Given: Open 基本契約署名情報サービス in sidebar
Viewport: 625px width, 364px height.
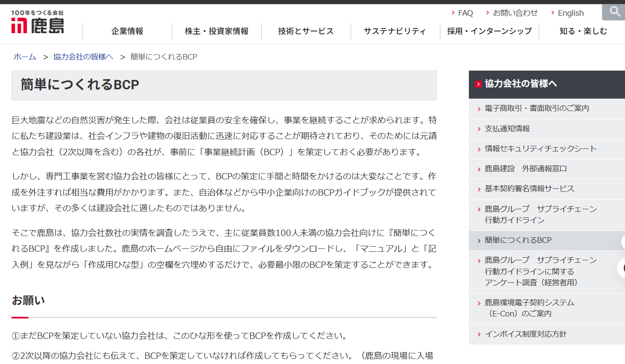Looking at the screenshot, I should coord(547,189).
